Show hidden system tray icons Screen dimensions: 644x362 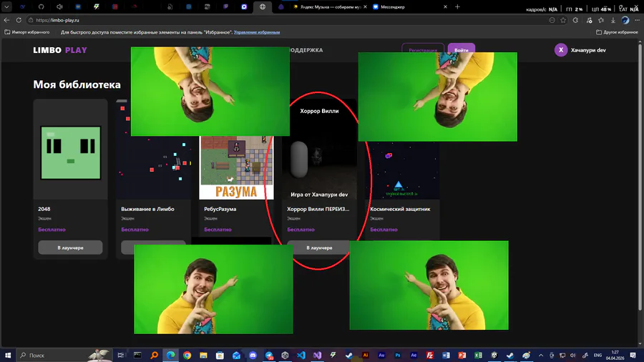tap(541, 355)
